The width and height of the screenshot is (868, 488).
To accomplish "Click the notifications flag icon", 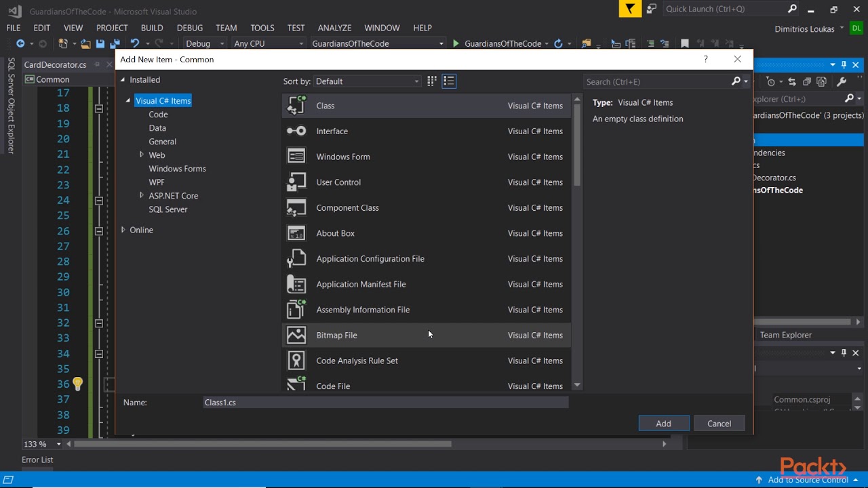I will point(631,9).
